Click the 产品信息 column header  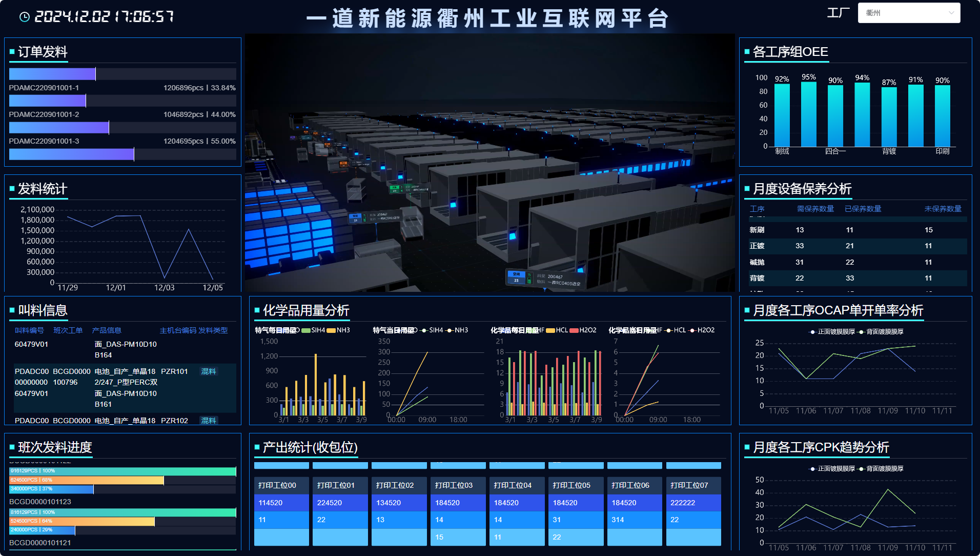pos(107,330)
